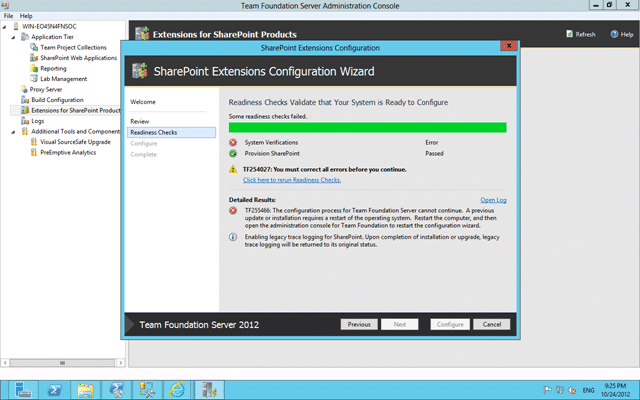The width and height of the screenshot is (640, 400).
Task: Click the SharePoint Web Applications icon
Action: click(34, 58)
